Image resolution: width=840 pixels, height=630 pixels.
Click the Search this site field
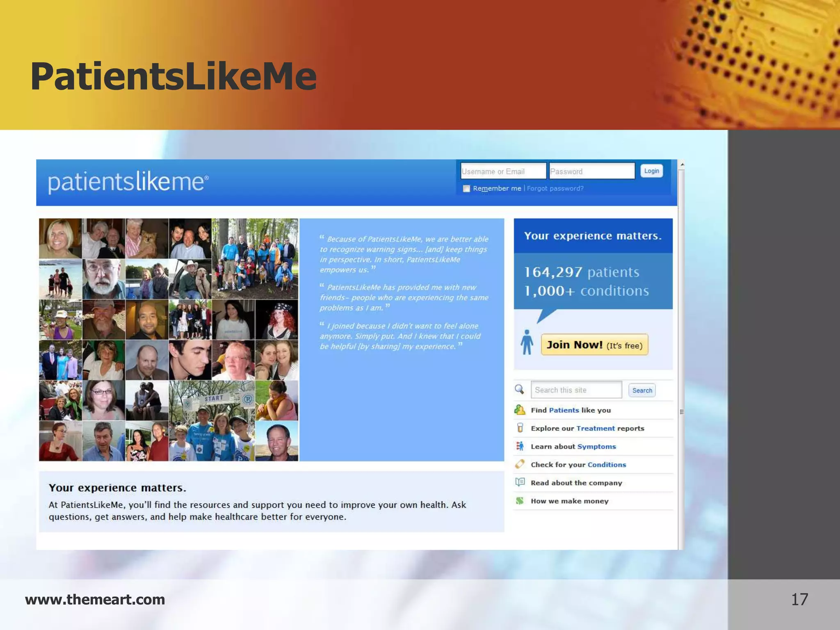coord(576,390)
